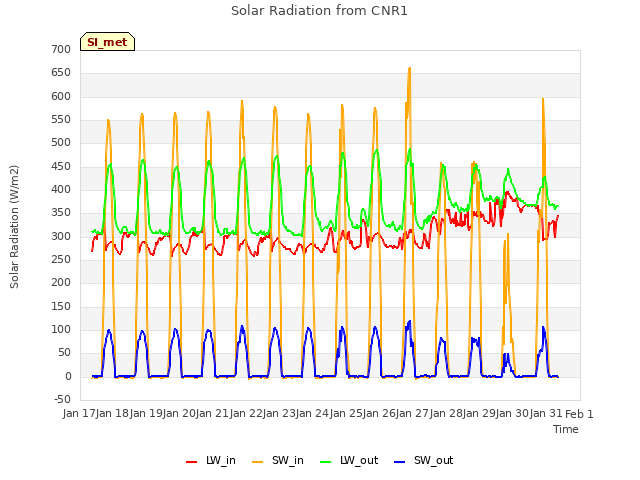Screen dimensions: 640x480
Task: Click the 0 y-axis tick label
Action: coord(68,376)
